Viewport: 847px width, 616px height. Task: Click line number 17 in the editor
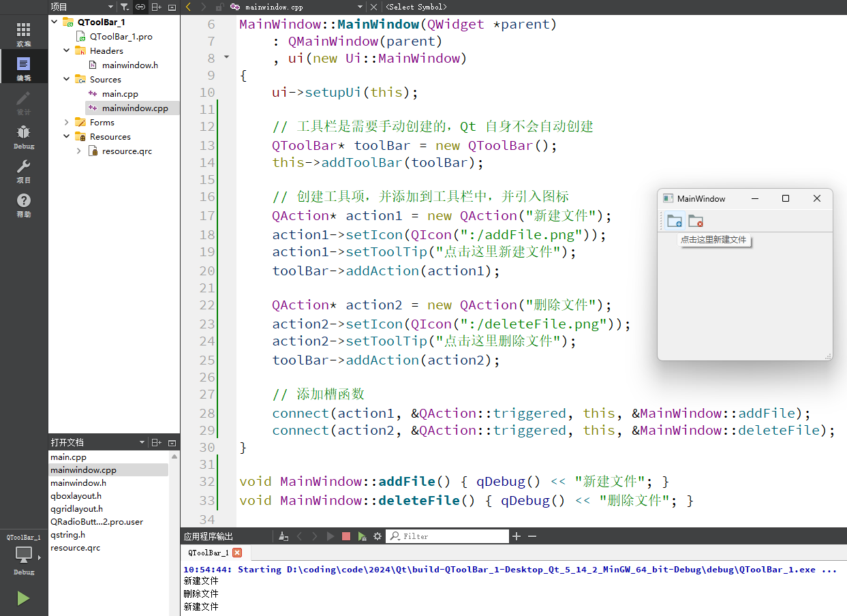coord(207,215)
